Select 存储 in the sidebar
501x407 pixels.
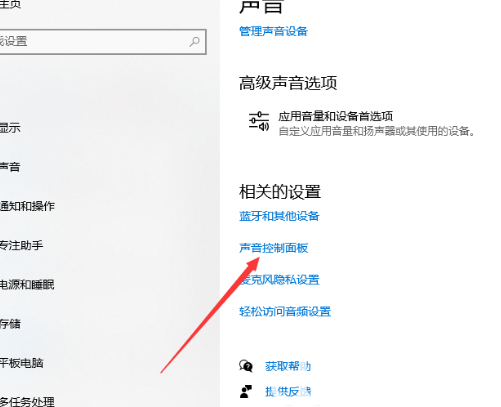point(10,324)
